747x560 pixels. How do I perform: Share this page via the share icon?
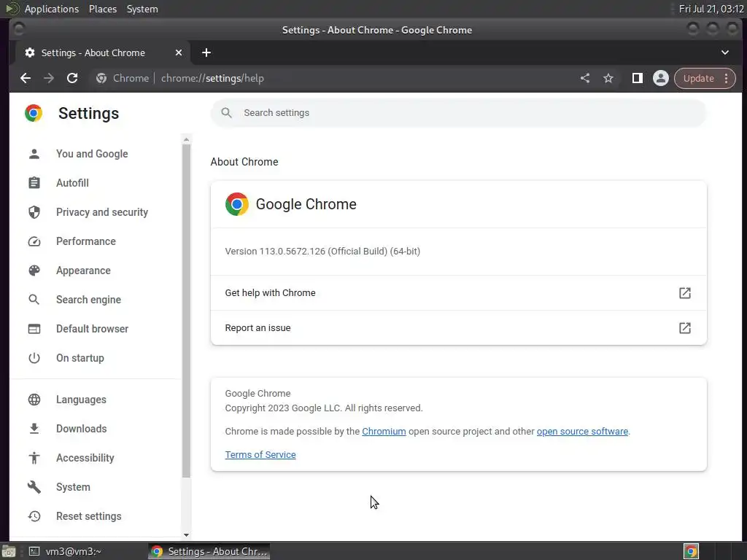pyautogui.click(x=585, y=78)
